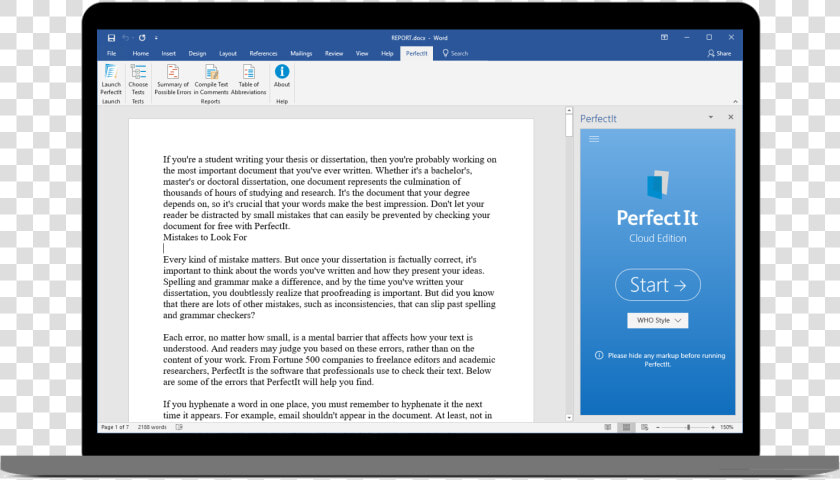Open Choose Tests in ribbon
The image size is (840, 480).
pyautogui.click(x=138, y=79)
